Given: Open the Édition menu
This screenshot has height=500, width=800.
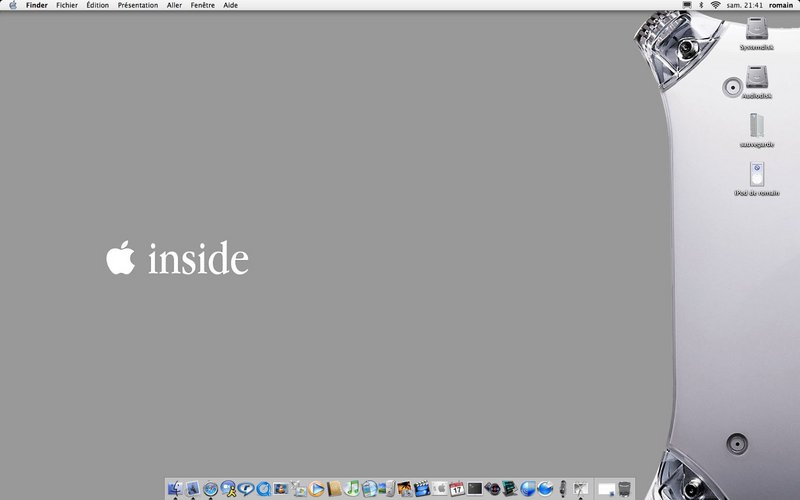Looking at the screenshot, I should pyautogui.click(x=98, y=5).
